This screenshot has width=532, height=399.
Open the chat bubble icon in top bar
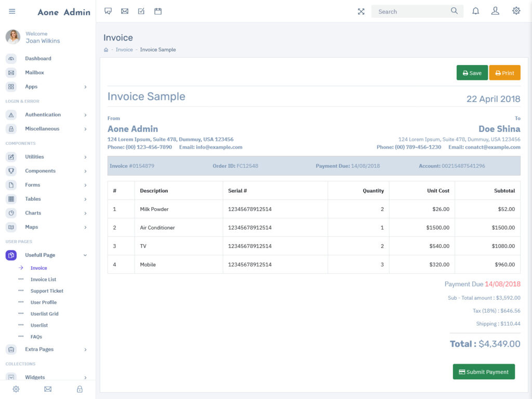108,11
